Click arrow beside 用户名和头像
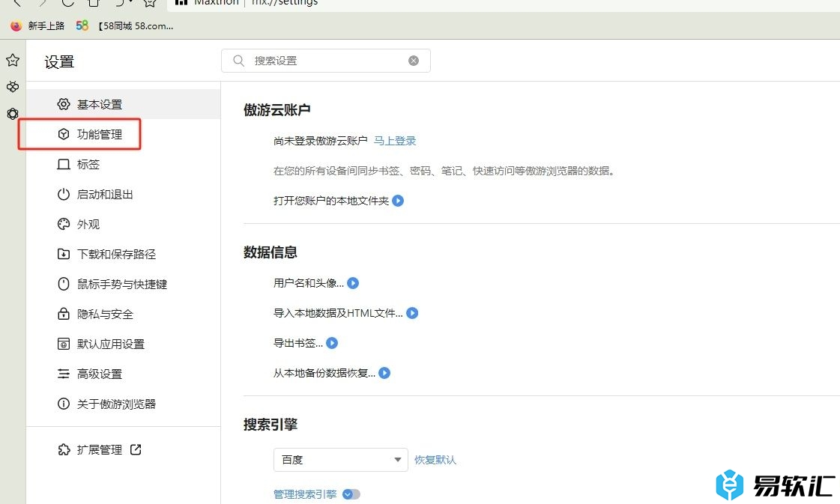 [x=353, y=283]
